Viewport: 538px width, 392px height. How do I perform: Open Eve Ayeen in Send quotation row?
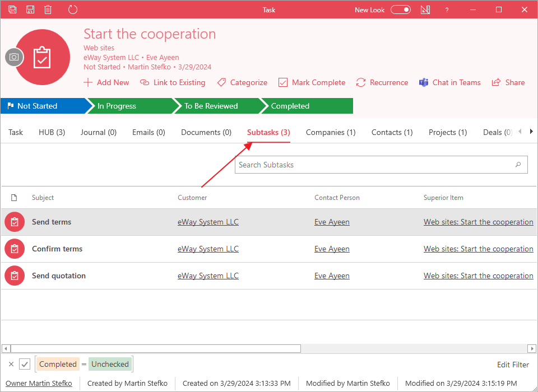pos(332,276)
